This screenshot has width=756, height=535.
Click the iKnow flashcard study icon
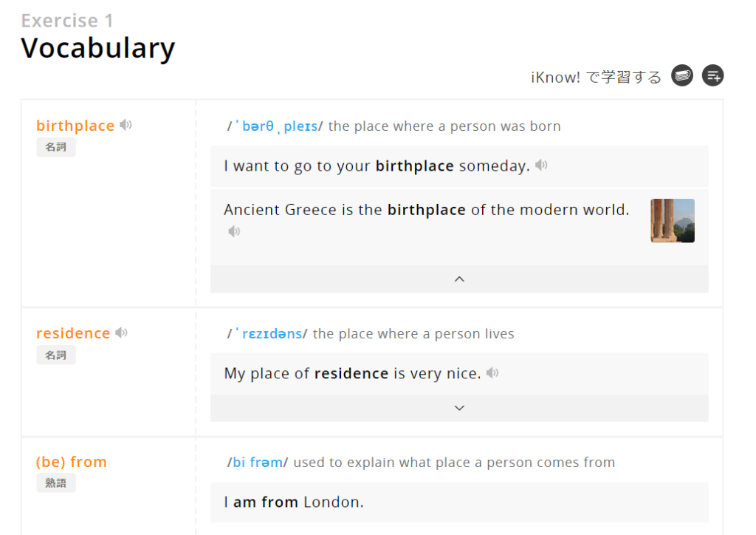coord(682,75)
